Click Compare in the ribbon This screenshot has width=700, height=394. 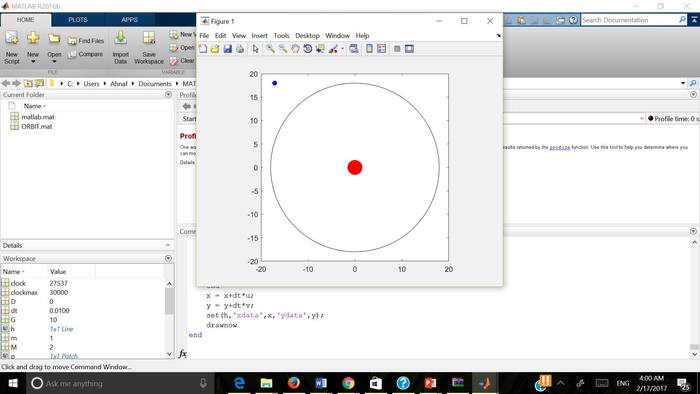[x=85, y=54]
